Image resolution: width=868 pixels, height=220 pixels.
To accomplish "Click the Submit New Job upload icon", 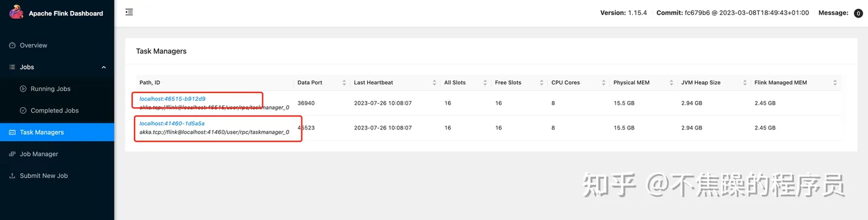I will (13, 175).
